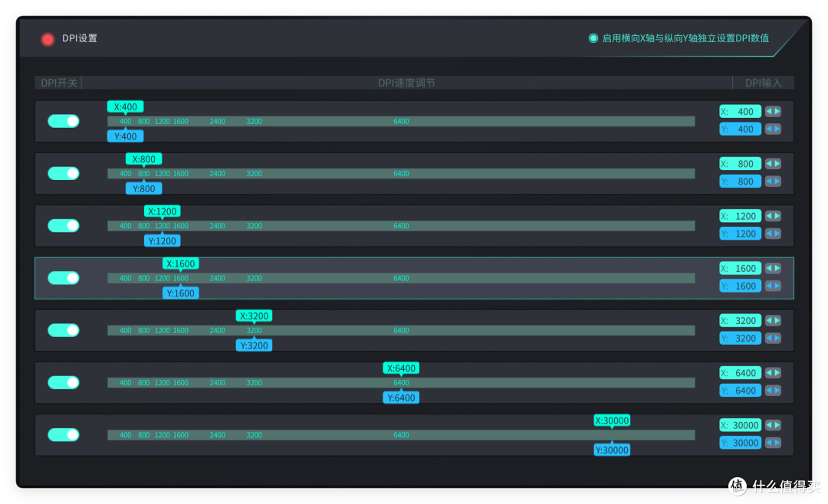Focus the X: 30000 DPI input
The width and height of the screenshot is (828, 504).
pos(741,425)
